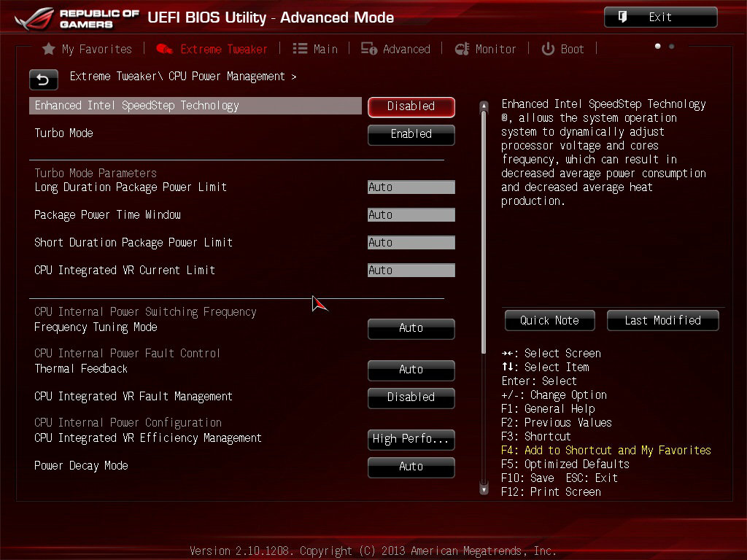The width and height of the screenshot is (747, 560).
Task: Click F5: Optimized Defaults hint
Action: (x=565, y=464)
